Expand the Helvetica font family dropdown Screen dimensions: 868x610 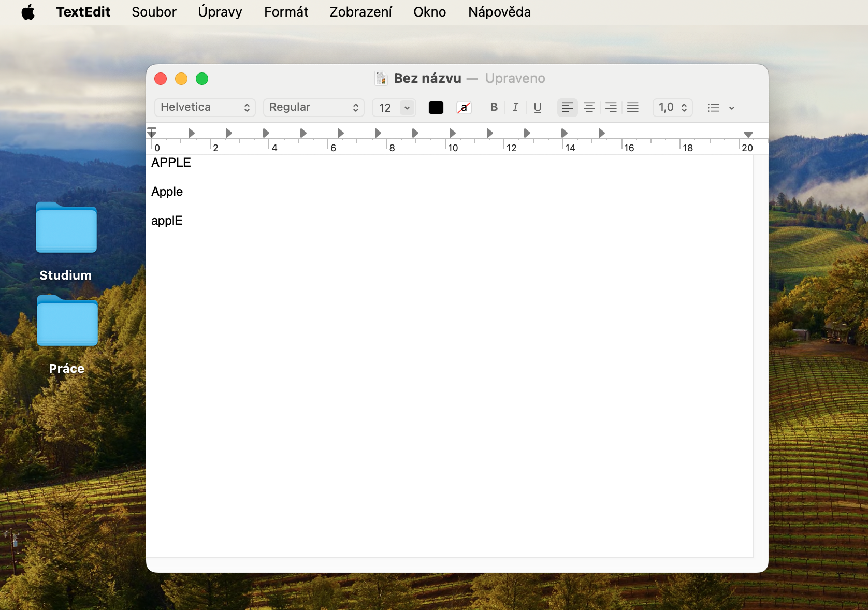[205, 107]
